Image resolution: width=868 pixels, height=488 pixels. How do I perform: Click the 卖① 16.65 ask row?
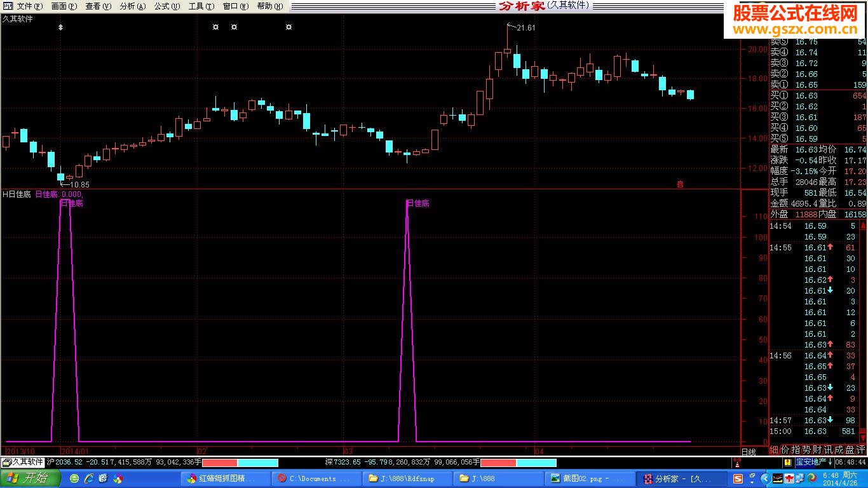point(818,85)
